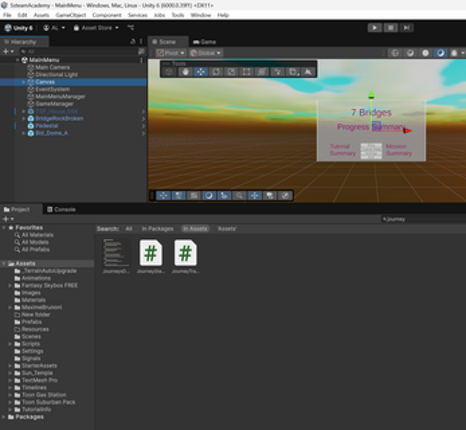
Task: Click the BridgeRockBroken prefab cube icon
Action: coord(31,118)
